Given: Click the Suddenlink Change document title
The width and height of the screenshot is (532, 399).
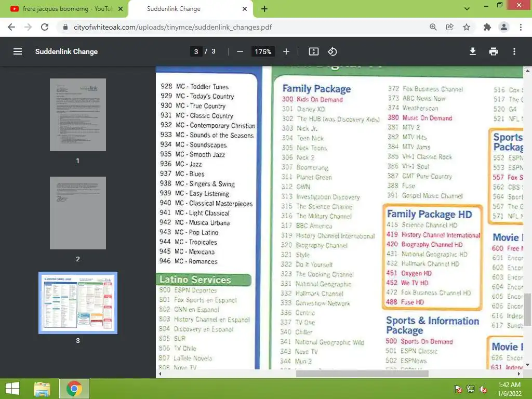Looking at the screenshot, I should [66, 51].
